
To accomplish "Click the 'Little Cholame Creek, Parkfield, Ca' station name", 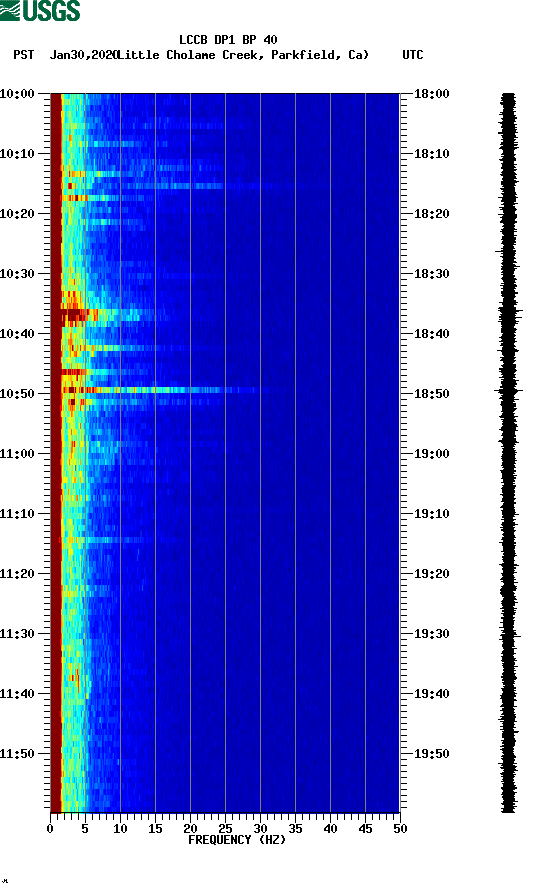I will pyautogui.click(x=243, y=55).
